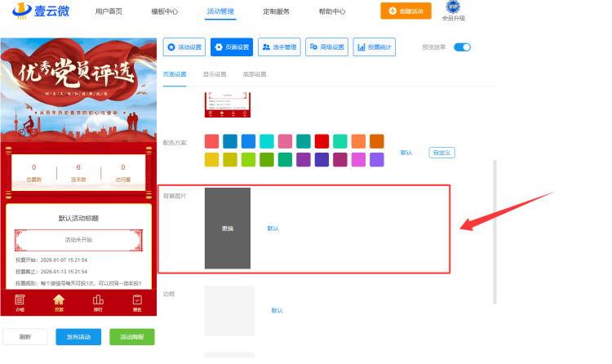Click 自定义 color scheme button
The height and width of the screenshot is (364, 612).
pos(441,153)
